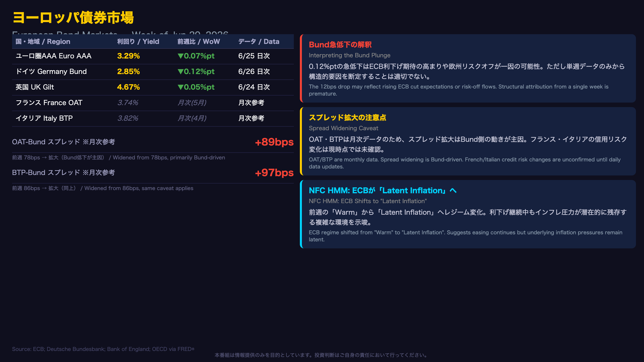Click the スプレッド拡大の注意点 heading
The height and width of the screenshot is (362, 644).
coord(347,118)
